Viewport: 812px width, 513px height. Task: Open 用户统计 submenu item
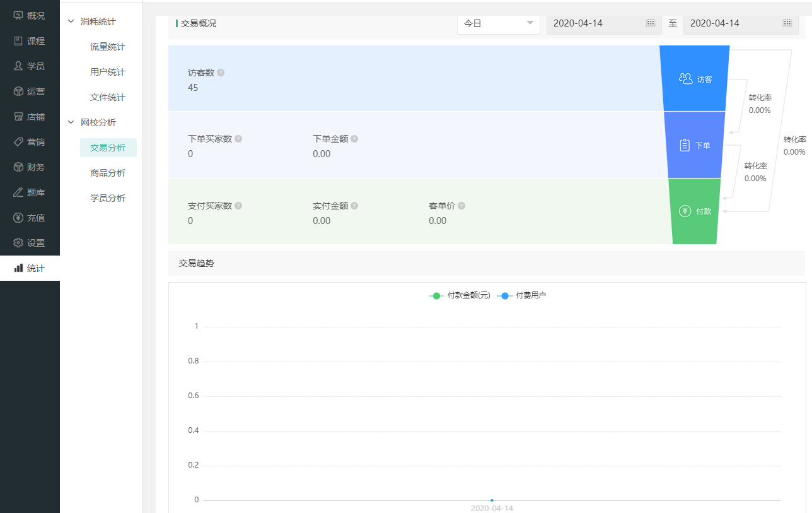point(108,72)
